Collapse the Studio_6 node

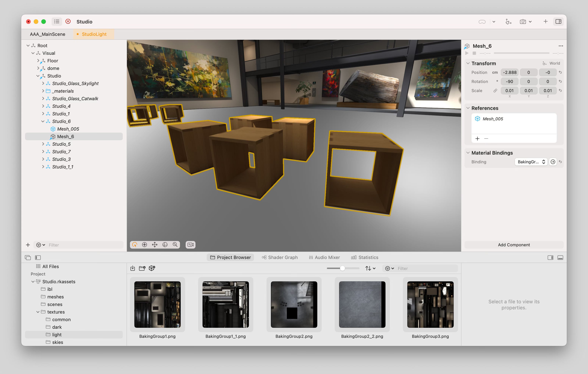pyautogui.click(x=43, y=121)
